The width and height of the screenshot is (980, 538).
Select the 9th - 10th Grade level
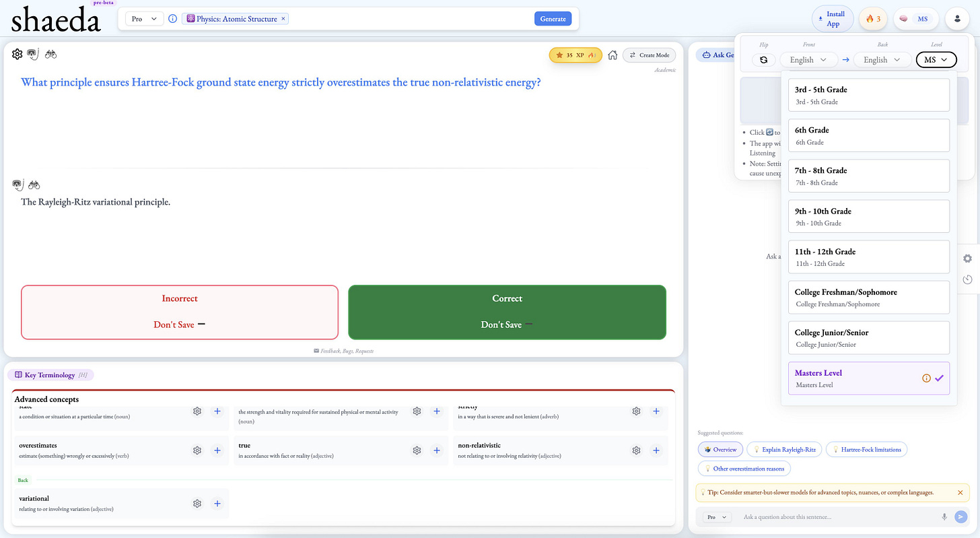(x=869, y=216)
